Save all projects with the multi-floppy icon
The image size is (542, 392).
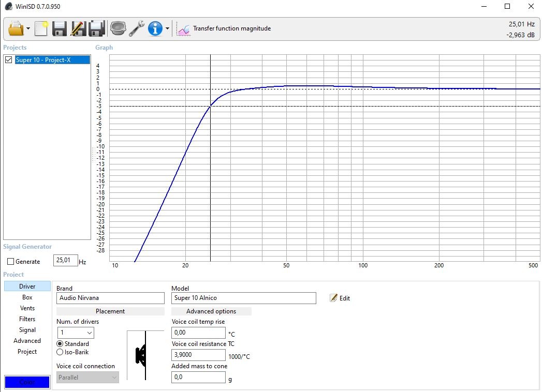click(96, 28)
